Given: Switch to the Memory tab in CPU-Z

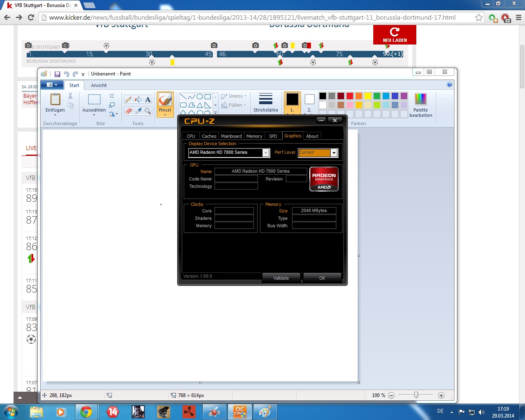Looking at the screenshot, I should click(254, 136).
